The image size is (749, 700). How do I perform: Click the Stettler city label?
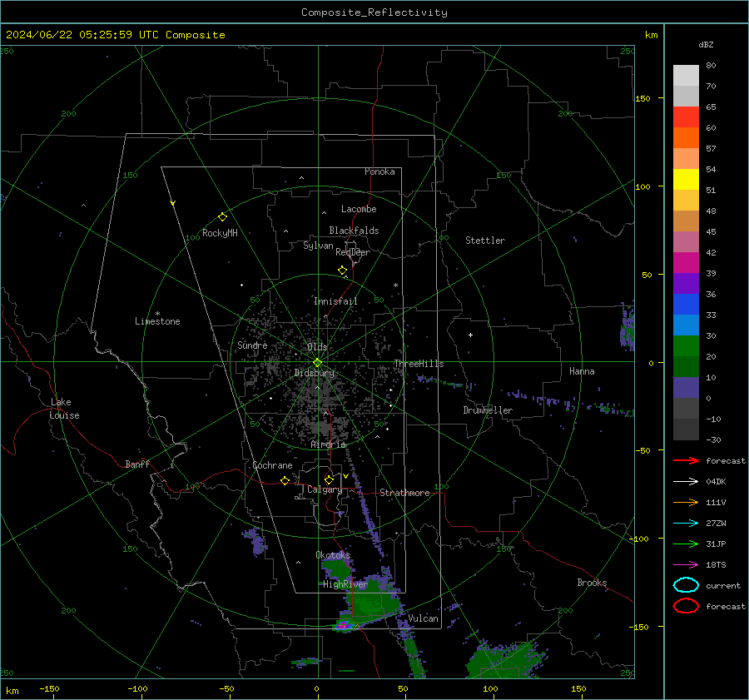(485, 241)
